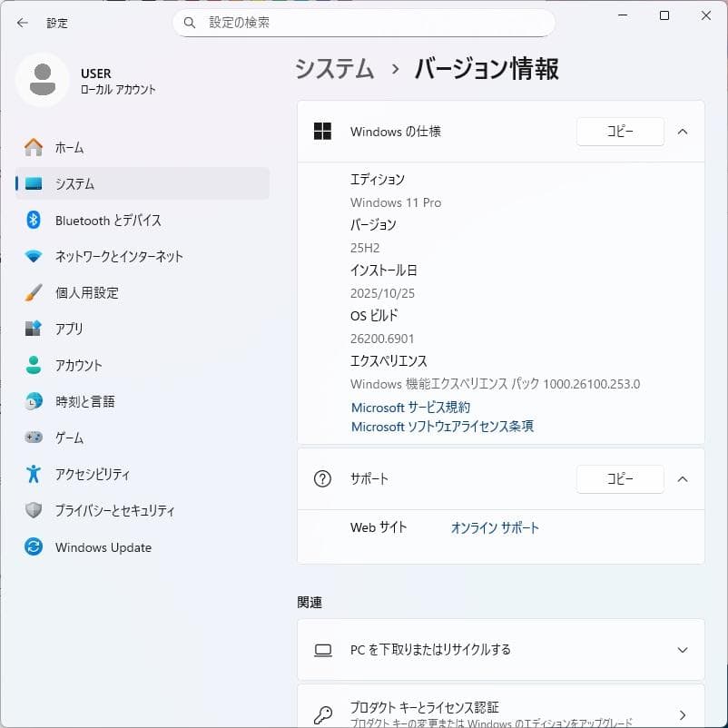Collapse the Windows の仕様 section

(683, 131)
